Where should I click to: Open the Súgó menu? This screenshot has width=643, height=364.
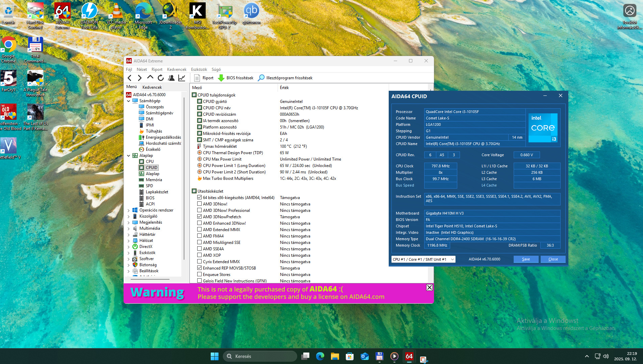tap(216, 69)
